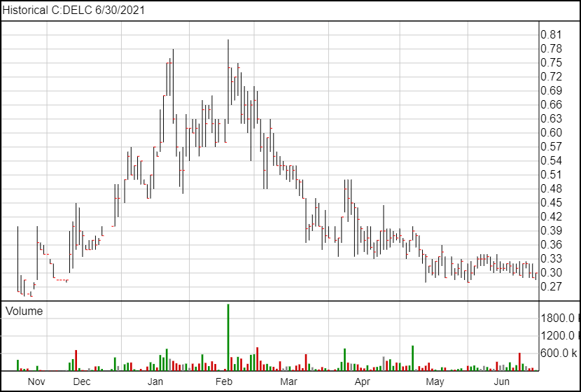Click the 0.54 price axis label
Image resolution: width=581 pixels, height=392 pixels.
tap(552, 161)
